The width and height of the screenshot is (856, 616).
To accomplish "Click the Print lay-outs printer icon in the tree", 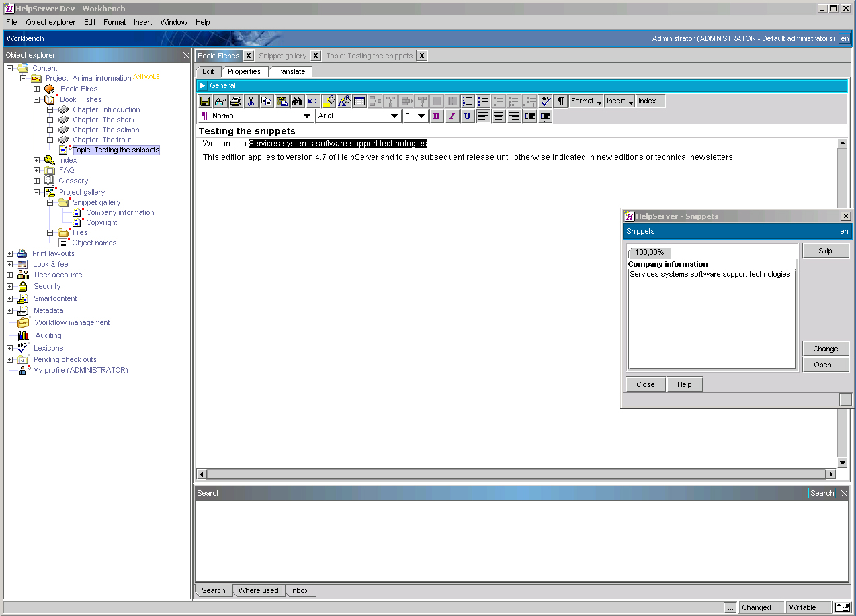I will 22,253.
